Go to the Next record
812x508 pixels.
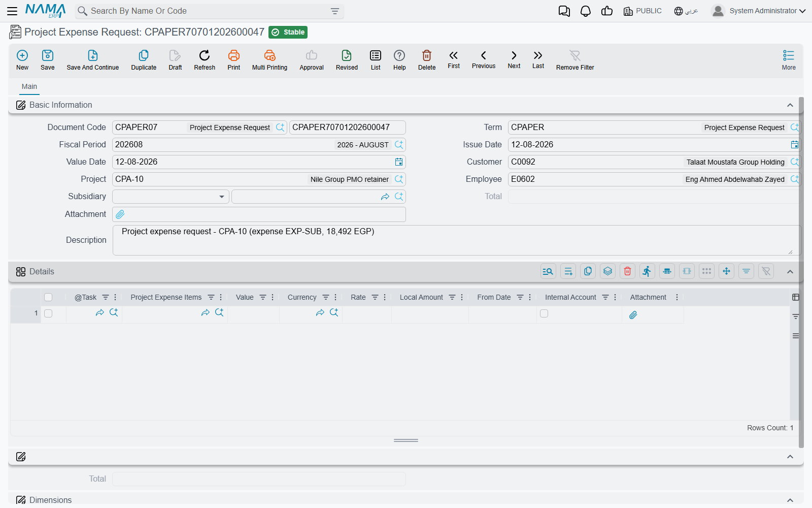pos(514,59)
